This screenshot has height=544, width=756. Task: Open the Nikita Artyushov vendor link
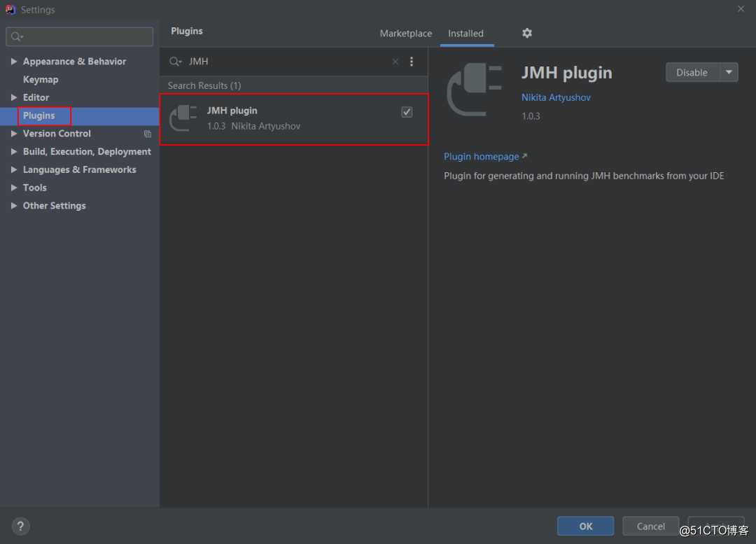tap(555, 97)
